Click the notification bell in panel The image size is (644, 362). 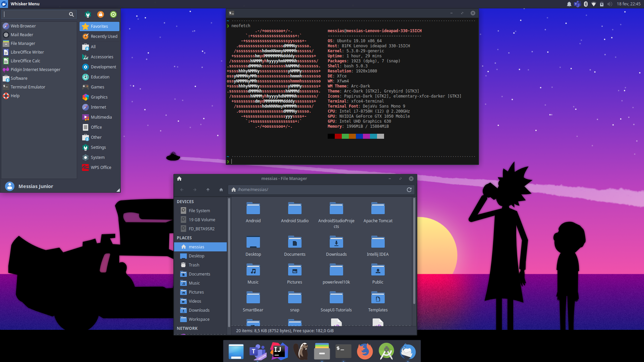569,4
